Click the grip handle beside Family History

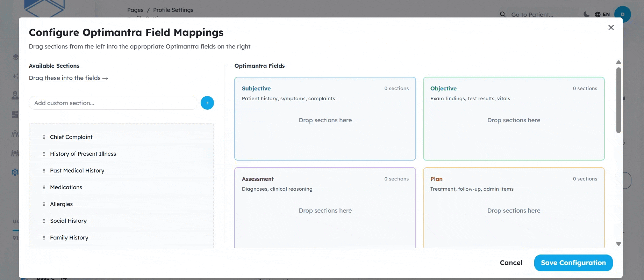point(44,238)
